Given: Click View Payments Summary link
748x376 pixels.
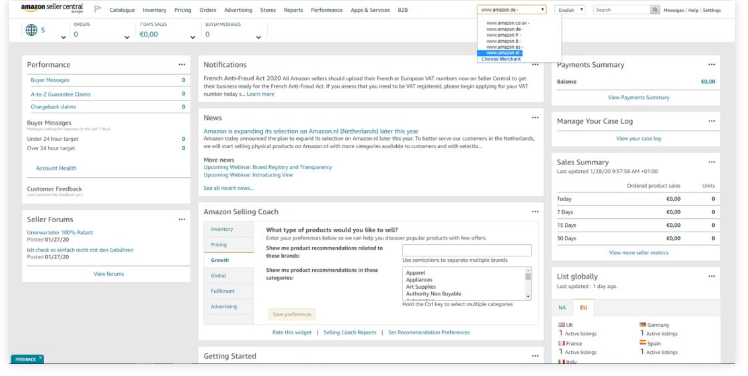Looking at the screenshot, I should point(638,97).
